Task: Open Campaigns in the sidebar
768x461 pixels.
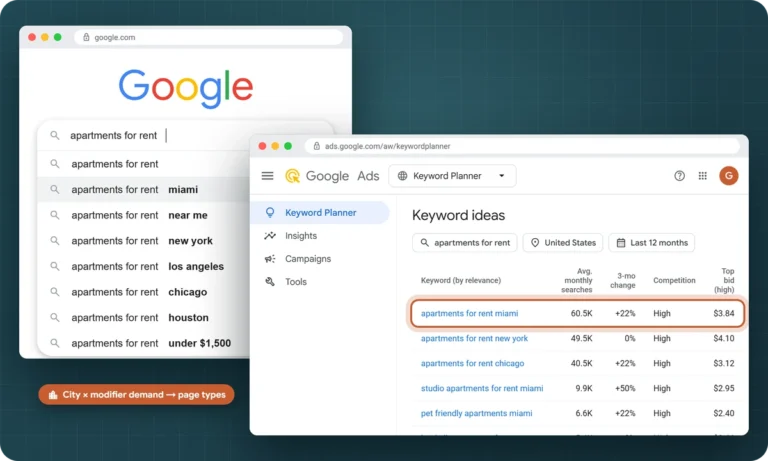Action: pos(297,259)
